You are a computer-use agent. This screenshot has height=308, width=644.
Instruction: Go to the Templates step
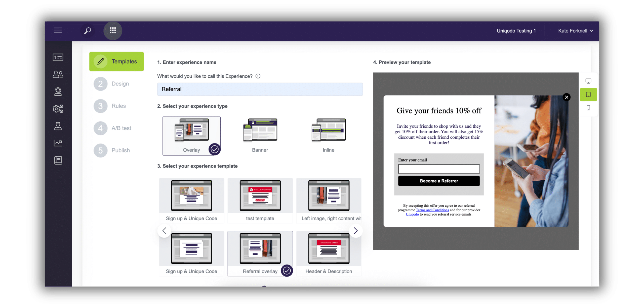point(116,62)
